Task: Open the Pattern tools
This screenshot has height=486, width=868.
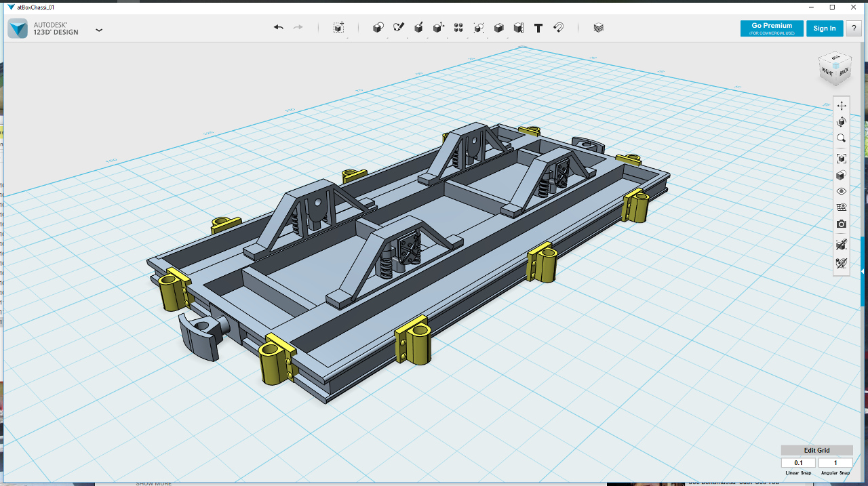Action: point(458,28)
